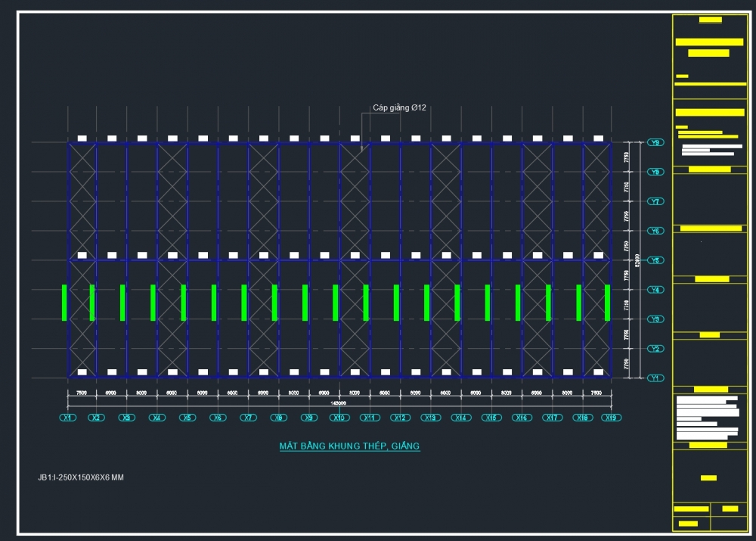Screen dimensions: 756x541
Task: Click the 7500 dimension next to X1
Action: 82,393
